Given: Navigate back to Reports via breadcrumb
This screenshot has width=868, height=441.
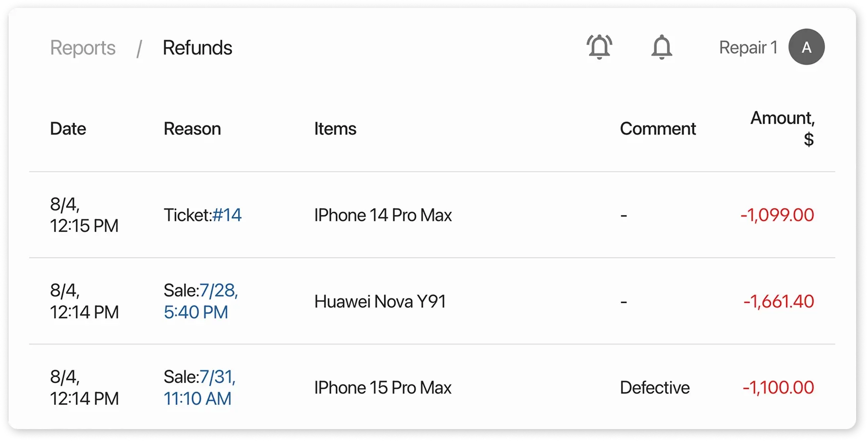Looking at the screenshot, I should click(x=83, y=48).
